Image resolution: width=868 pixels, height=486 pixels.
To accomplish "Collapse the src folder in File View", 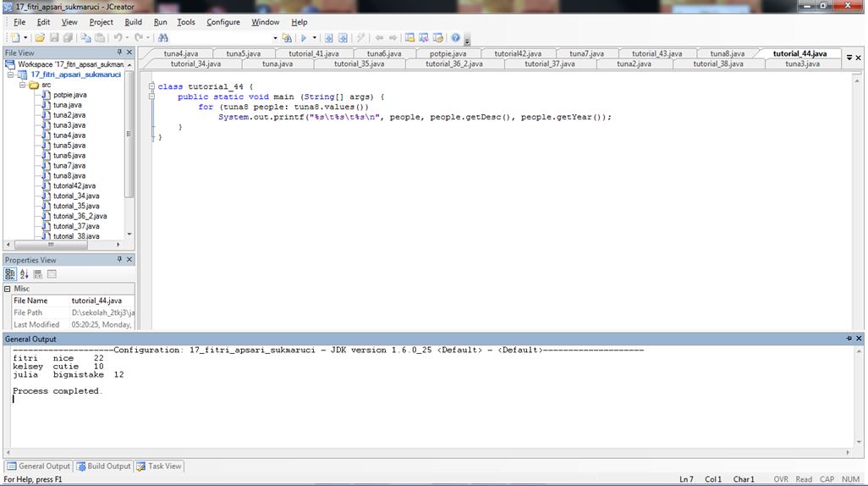I will click(x=23, y=86).
